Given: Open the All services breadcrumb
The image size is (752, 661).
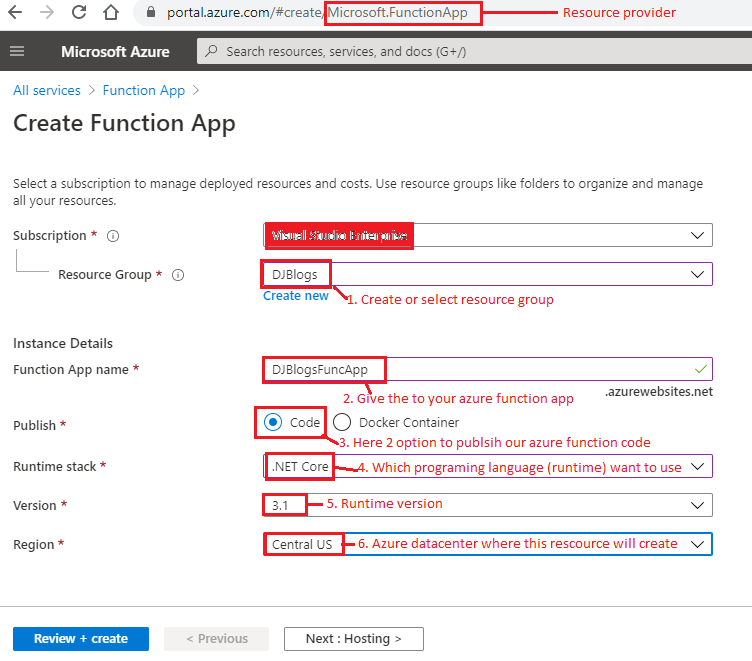Looking at the screenshot, I should pyautogui.click(x=47, y=90).
